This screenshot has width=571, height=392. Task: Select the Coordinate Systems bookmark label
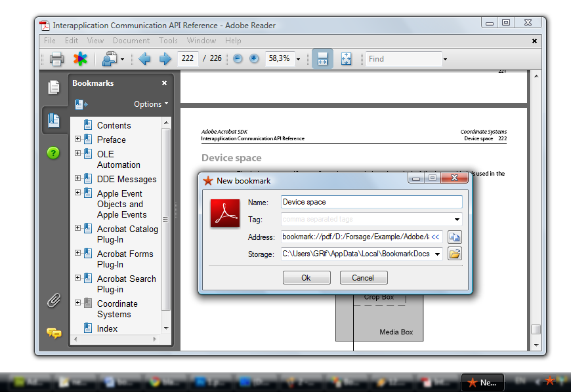click(117, 309)
